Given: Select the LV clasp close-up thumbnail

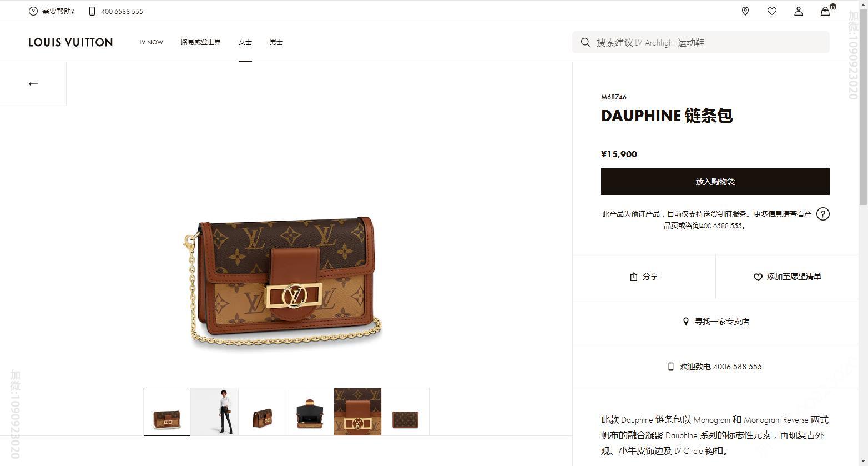Looking at the screenshot, I should tap(357, 412).
